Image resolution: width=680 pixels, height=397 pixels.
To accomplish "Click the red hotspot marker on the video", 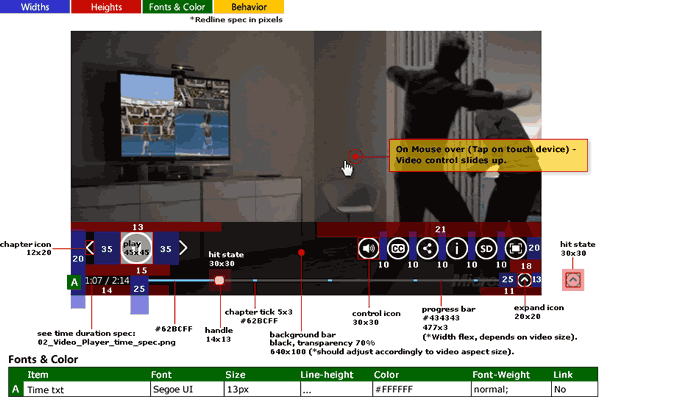I will [x=355, y=156].
